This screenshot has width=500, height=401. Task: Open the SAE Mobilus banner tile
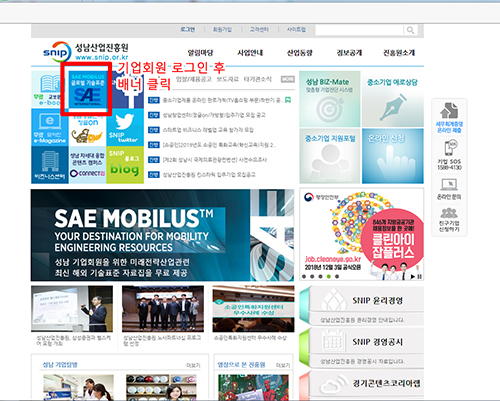87,89
